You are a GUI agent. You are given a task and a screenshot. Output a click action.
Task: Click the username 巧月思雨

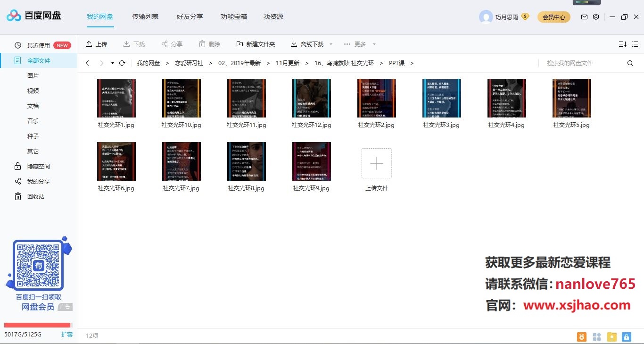507,17
